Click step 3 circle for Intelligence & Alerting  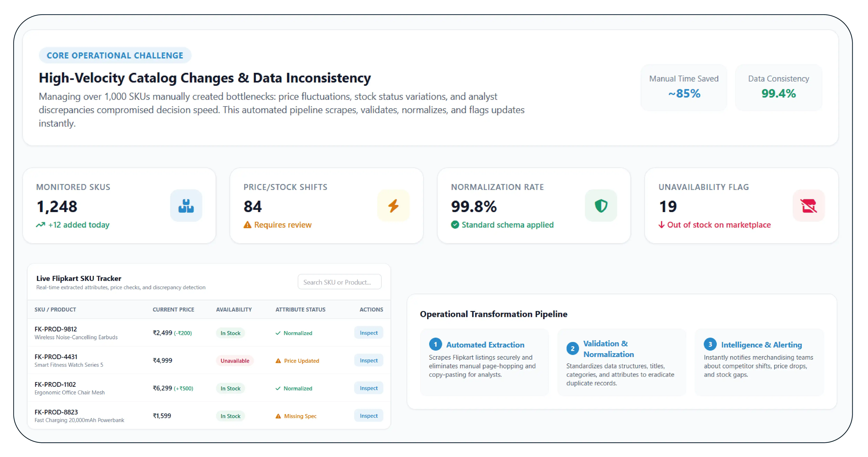pyautogui.click(x=710, y=344)
